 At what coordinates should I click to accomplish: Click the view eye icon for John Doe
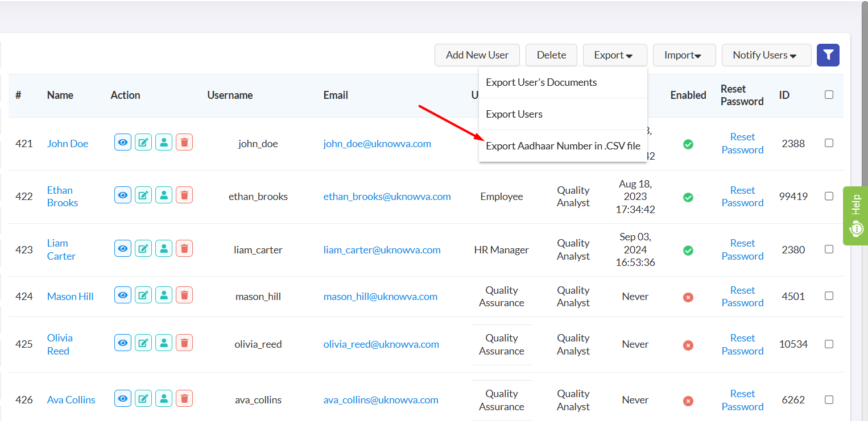(123, 142)
